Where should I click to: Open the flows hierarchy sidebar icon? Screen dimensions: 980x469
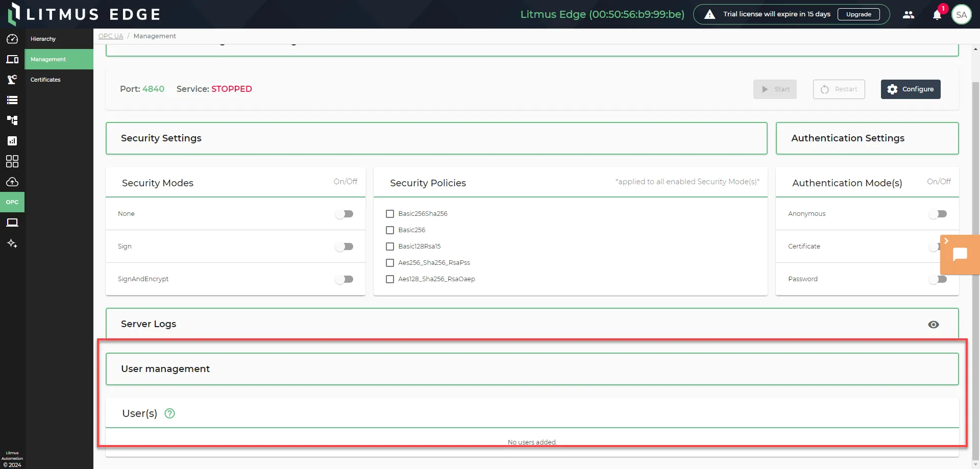click(12, 120)
